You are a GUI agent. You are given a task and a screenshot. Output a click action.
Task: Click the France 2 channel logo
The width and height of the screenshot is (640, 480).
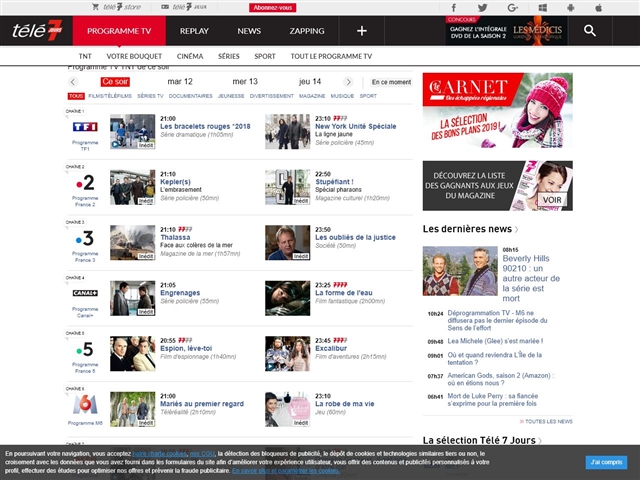pyautogui.click(x=85, y=183)
